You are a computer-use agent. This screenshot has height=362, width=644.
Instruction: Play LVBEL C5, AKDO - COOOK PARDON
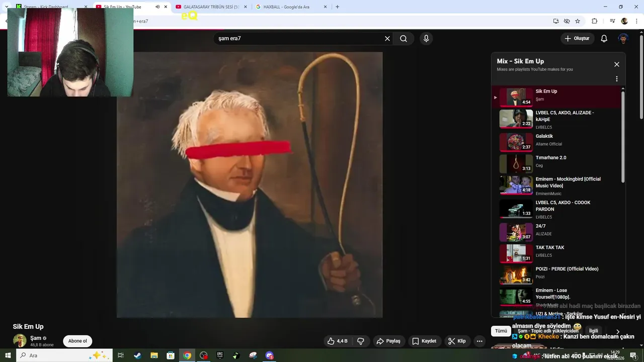click(x=556, y=209)
